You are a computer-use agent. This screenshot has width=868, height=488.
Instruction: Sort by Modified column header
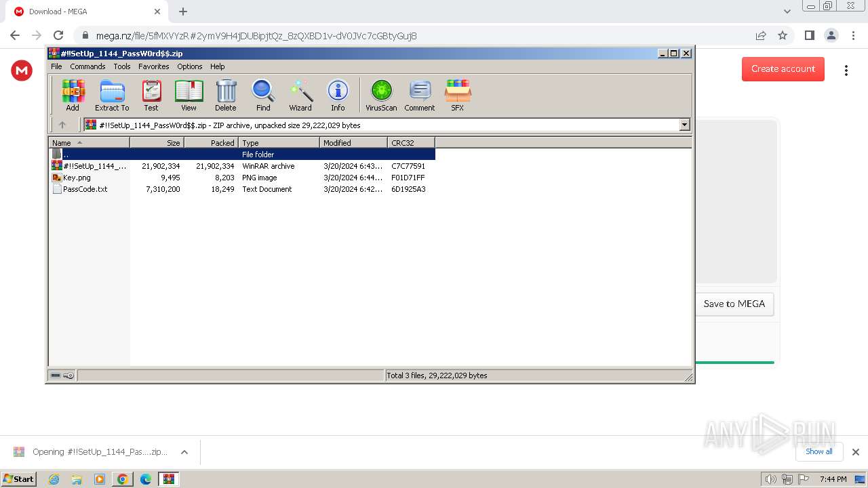point(353,142)
